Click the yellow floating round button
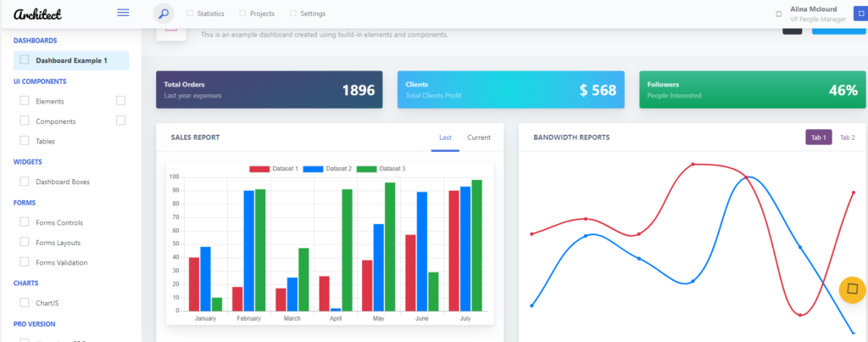 coord(851,289)
